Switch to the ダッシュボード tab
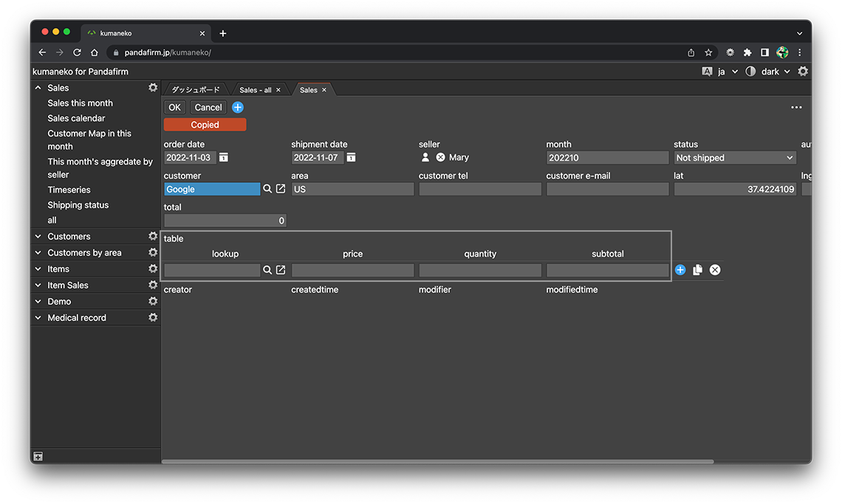842x504 pixels. coord(196,90)
